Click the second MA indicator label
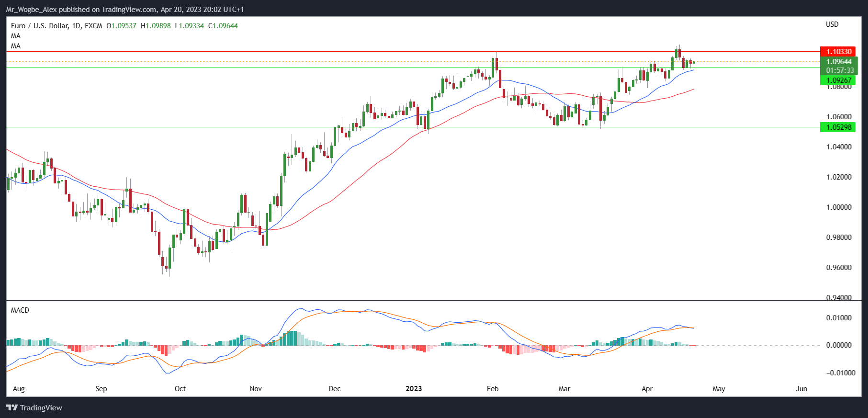The width and height of the screenshot is (868, 418). click(16, 46)
